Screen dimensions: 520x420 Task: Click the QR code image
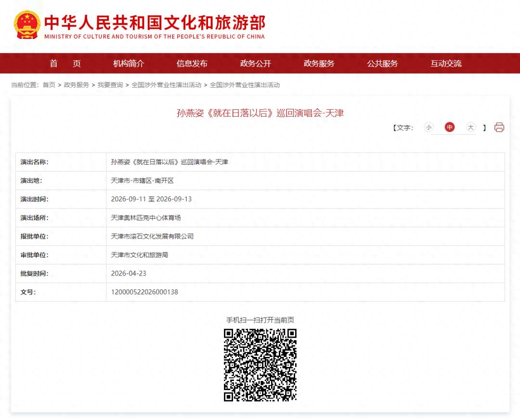[x=260, y=365]
